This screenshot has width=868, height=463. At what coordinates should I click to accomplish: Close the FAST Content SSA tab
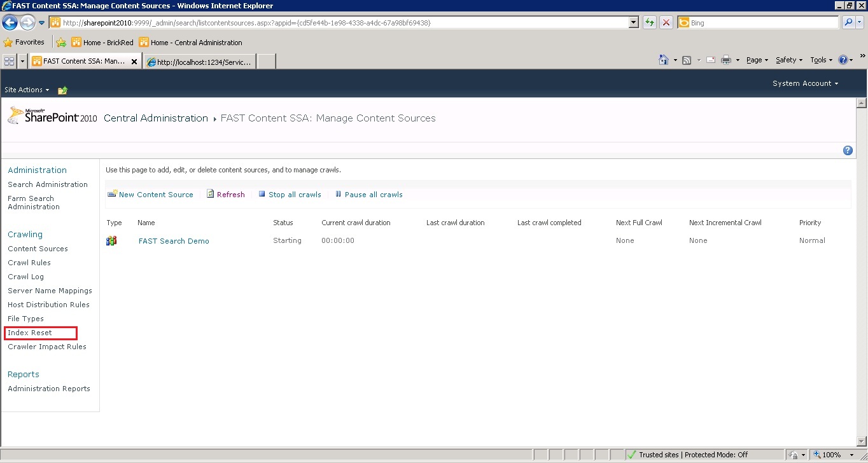(134, 62)
